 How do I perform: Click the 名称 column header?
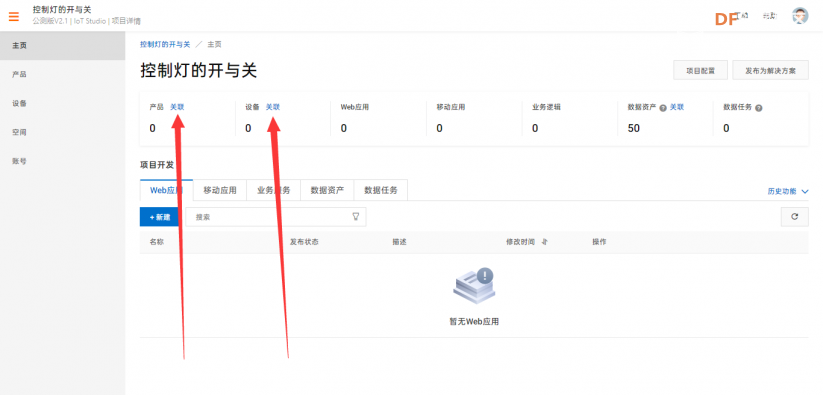tap(156, 242)
